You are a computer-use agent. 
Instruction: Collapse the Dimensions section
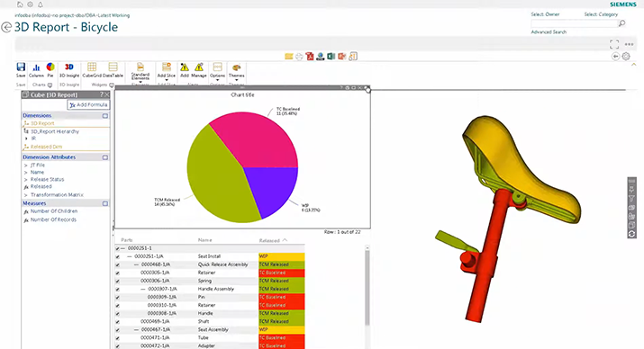[105, 116]
